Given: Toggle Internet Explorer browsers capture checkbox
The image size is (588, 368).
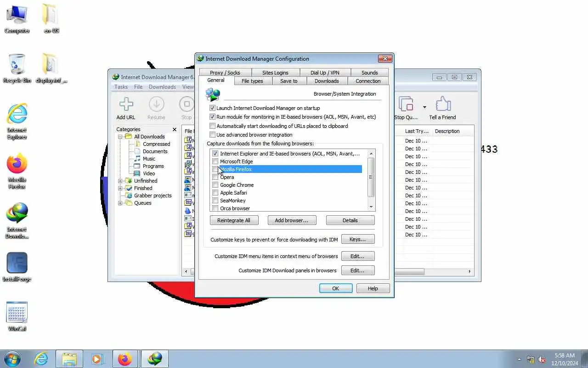Looking at the screenshot, I should click(x=215, y=154).
